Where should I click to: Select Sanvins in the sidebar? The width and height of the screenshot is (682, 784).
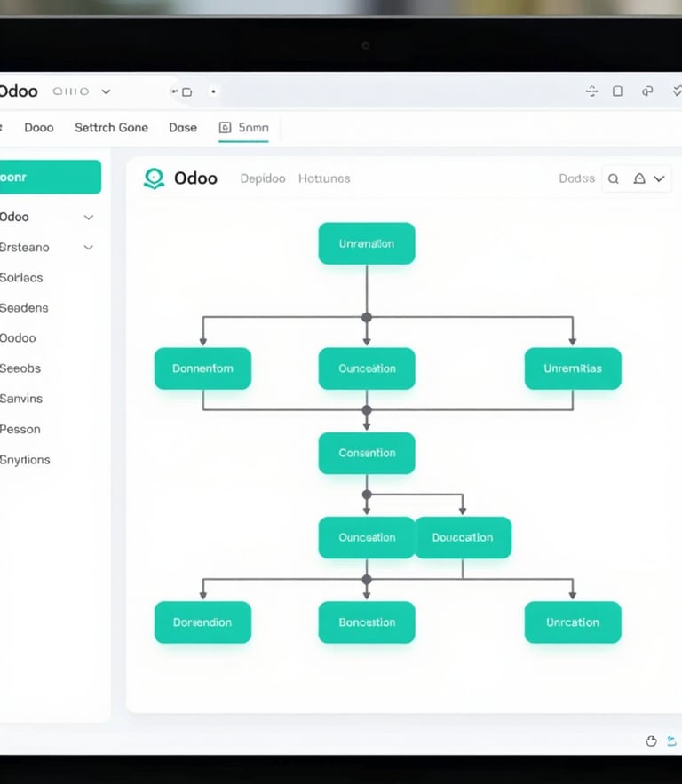21,399
